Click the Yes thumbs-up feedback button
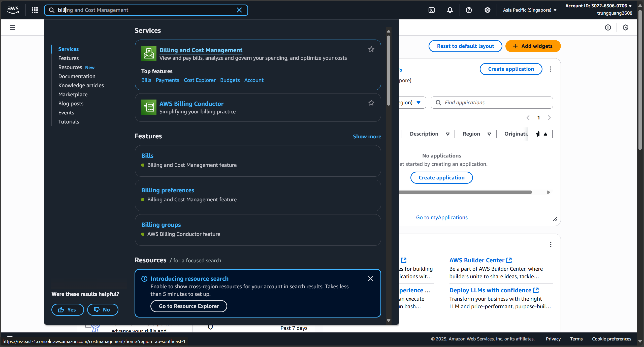Viewport: 644px width, 347px height. 68,310
